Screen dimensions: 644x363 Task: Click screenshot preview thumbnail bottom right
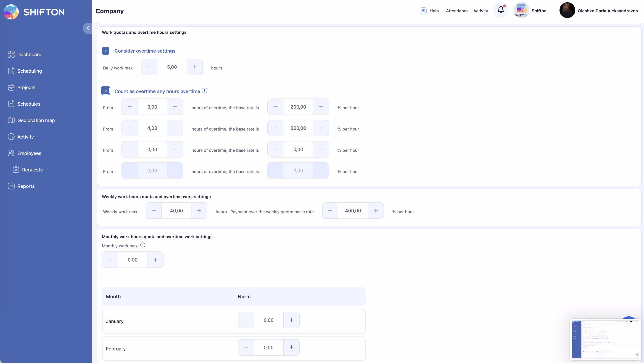click(605, 340)
